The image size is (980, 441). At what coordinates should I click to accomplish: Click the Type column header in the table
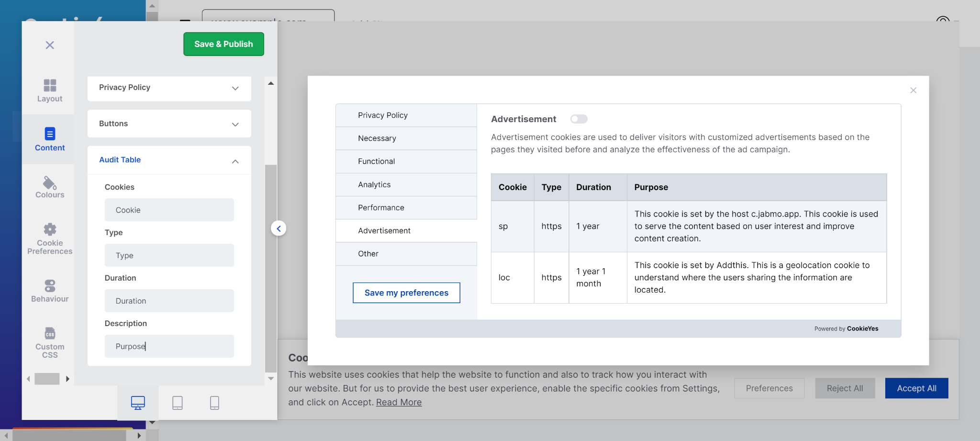[551, 187]
